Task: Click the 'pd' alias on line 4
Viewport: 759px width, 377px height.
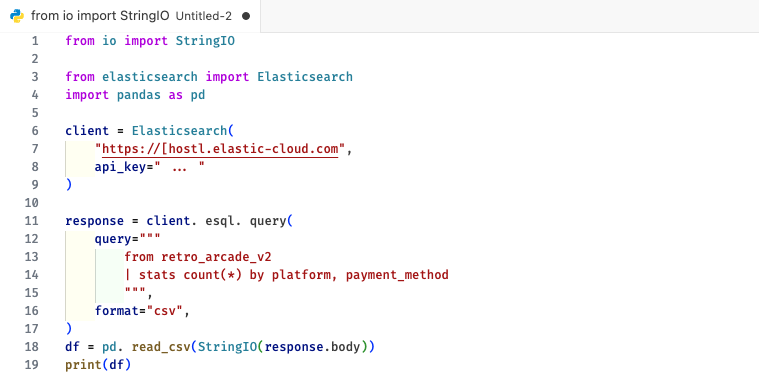Action: 198,95
